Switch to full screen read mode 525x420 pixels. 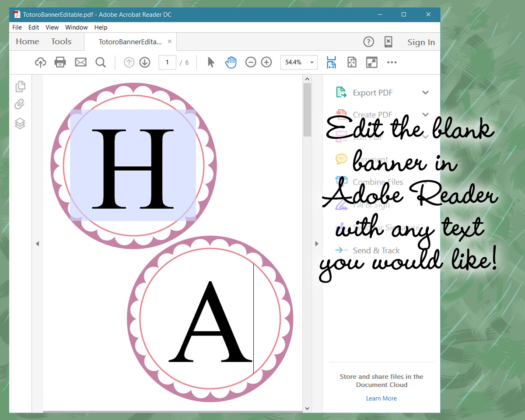click(x=372, y=62)
